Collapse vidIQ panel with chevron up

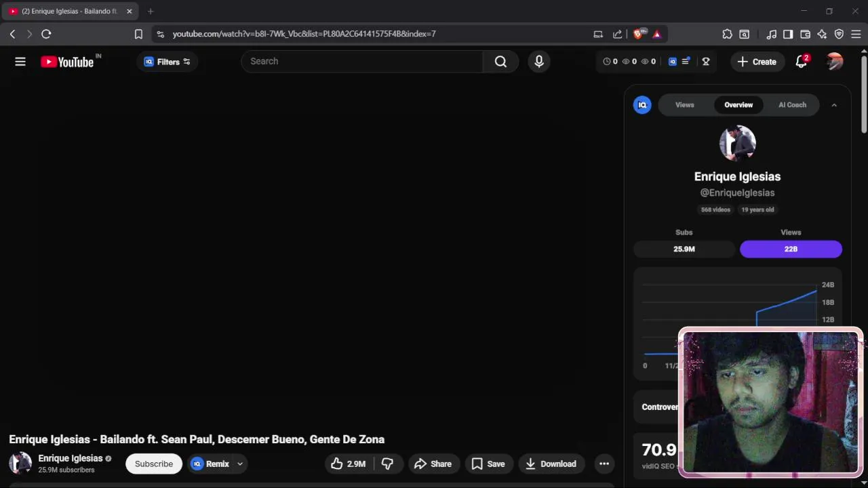coord(834,105)
